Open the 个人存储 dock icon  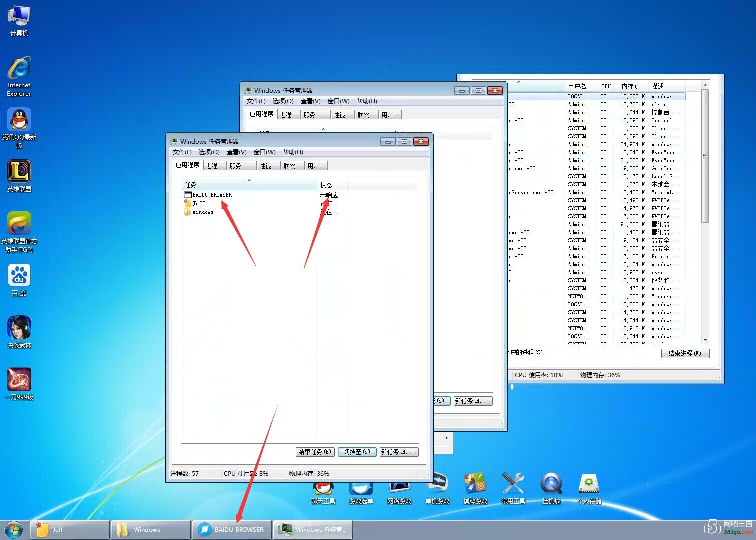point(589,488)
